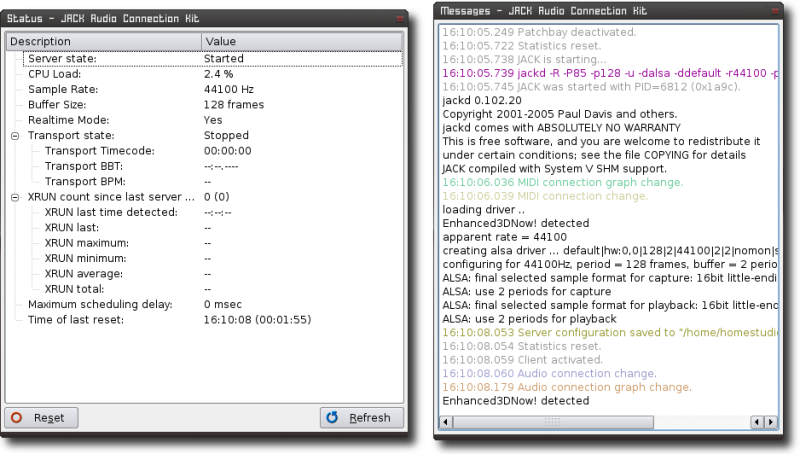Image resolution: width=800 pixels, height=454 pixels.
Task: Click the 44100 Hz sample rate value
Action: [x=229, y=89]
